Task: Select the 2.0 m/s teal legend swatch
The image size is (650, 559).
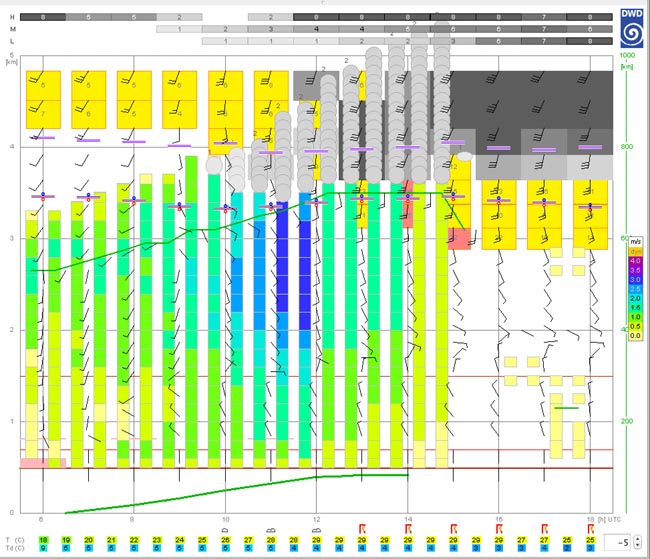Action: [635, 299]
